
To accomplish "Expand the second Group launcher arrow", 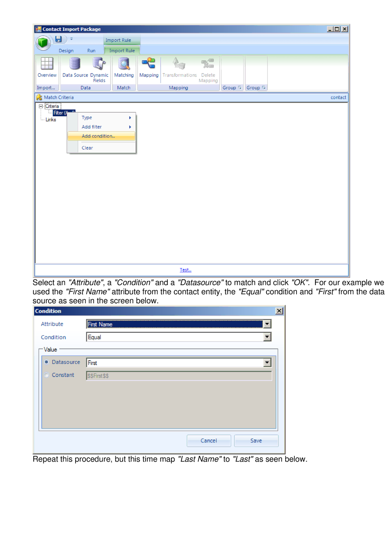I will click(x=264, y=88).
